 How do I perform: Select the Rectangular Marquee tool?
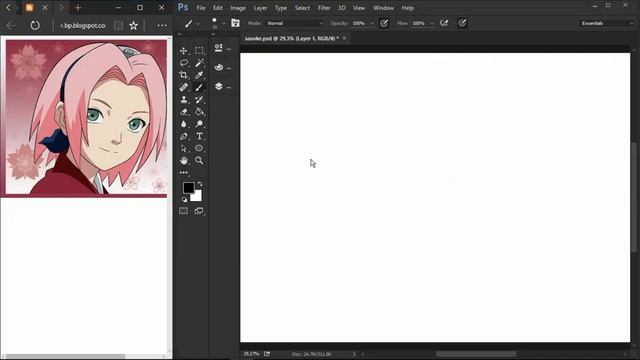point(199,51)
